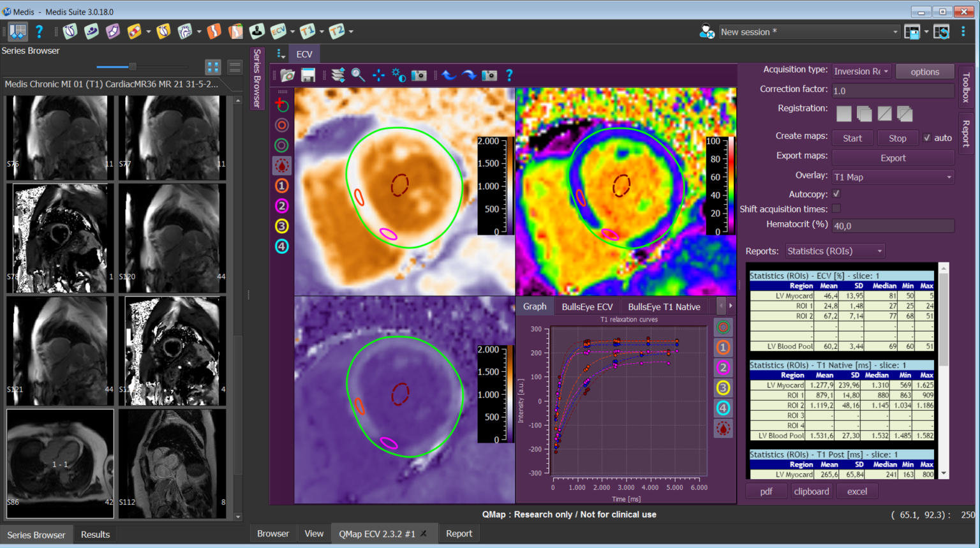The height and width of the screenshot is (548, 980).
Task: Enable Shift acquisition times checkbox
Action: click(x=836, y=209)
